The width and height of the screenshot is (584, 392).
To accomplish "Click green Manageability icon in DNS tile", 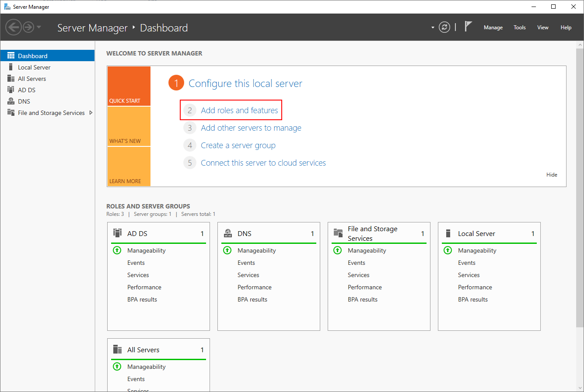I will pyautogui.click(x=227, y=250).
